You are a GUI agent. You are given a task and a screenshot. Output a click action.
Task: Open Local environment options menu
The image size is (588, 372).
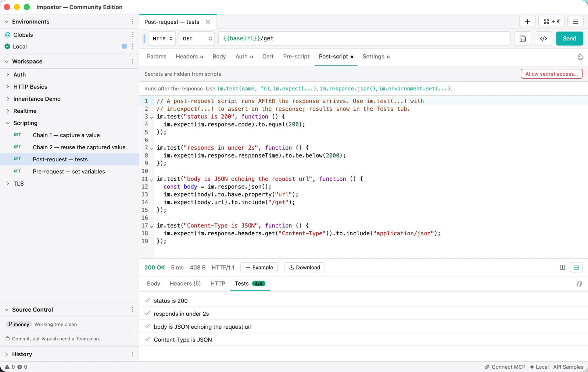click(x=132, y=46)
